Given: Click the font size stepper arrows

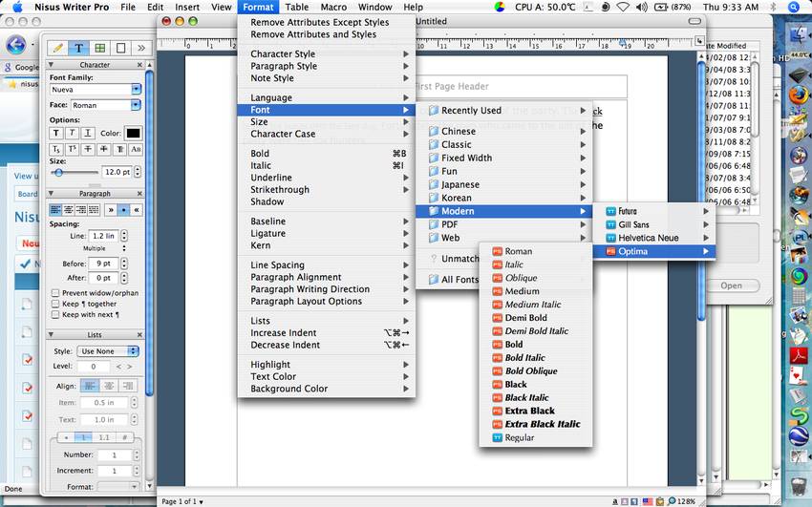Looking at the screenshot, I should 138,172.
